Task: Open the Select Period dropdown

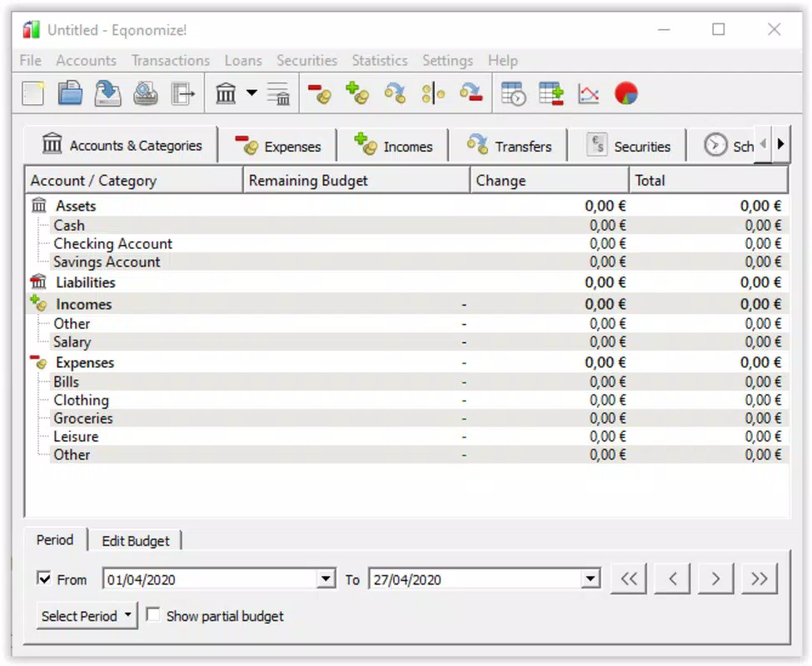Action: click(87, 616)
